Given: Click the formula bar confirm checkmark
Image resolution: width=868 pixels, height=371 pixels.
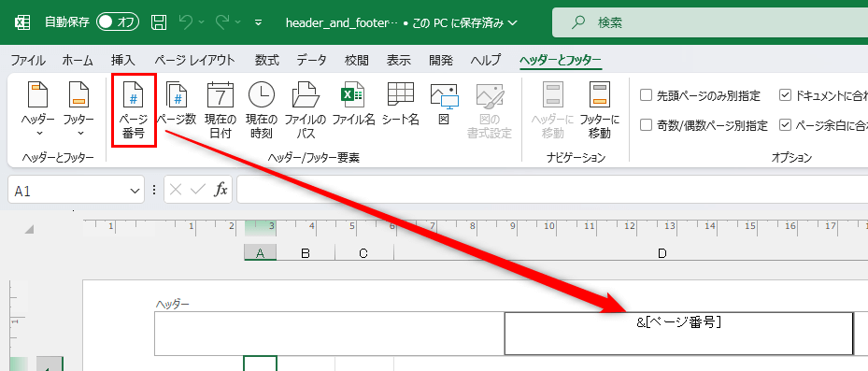Looking at the screenshot, I should coord(198,190).
